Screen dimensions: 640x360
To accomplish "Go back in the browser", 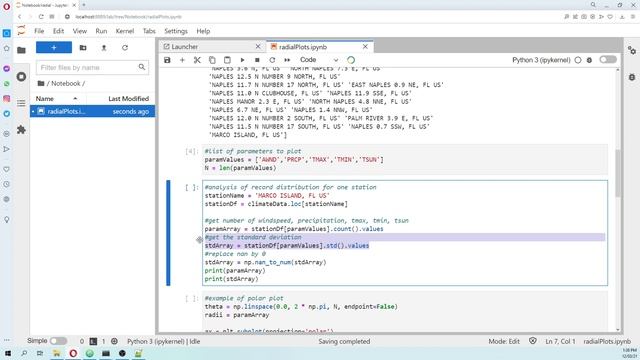I will click(x=19, y=17).
